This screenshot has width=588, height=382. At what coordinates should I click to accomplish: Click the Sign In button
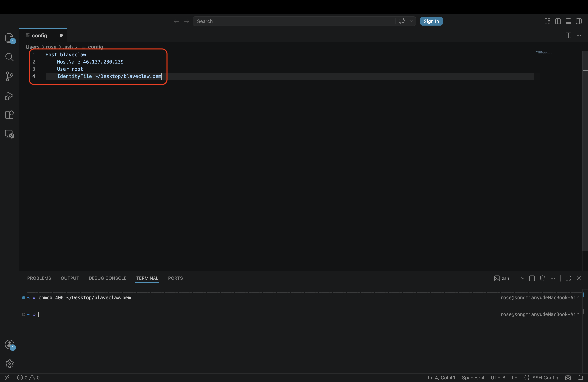pyautogui.click(x=431, y=21)
